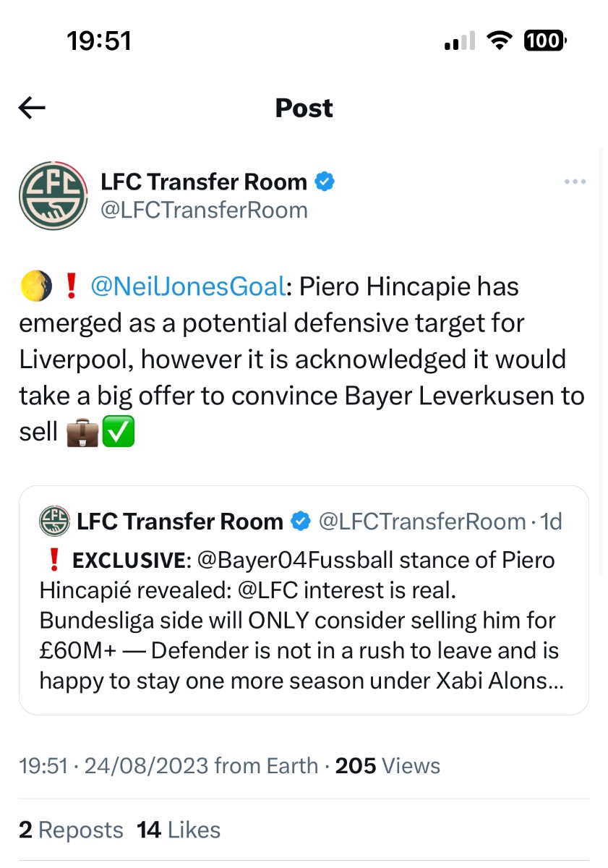This screenshot has width=608, height=868.
Task: Tap the back arrow icon
Action: [x=32, y=109]
